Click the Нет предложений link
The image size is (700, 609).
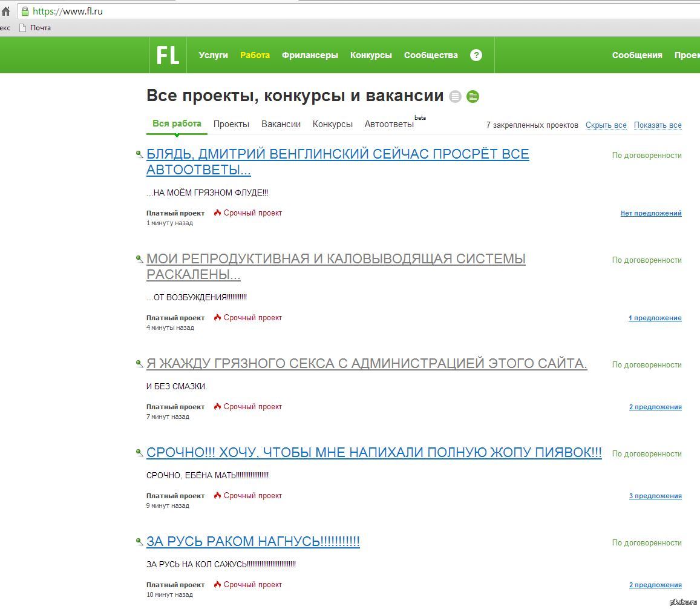(651, 213)
